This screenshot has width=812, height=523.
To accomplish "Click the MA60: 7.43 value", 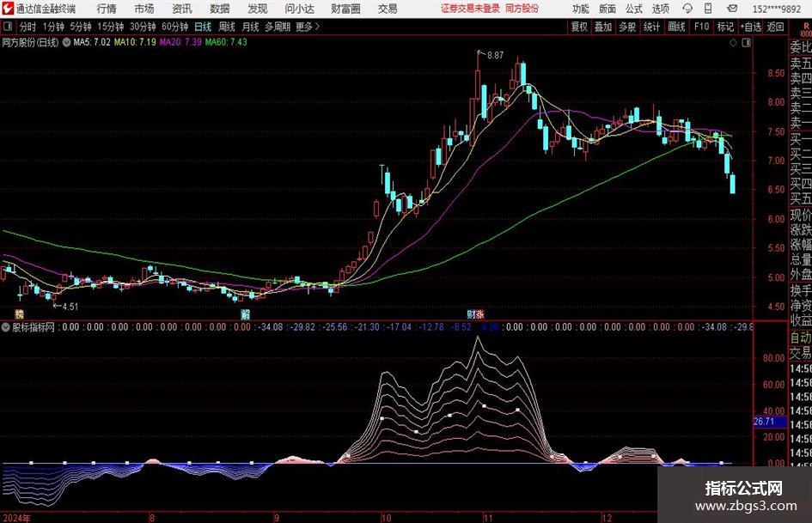I will [226, 42].
